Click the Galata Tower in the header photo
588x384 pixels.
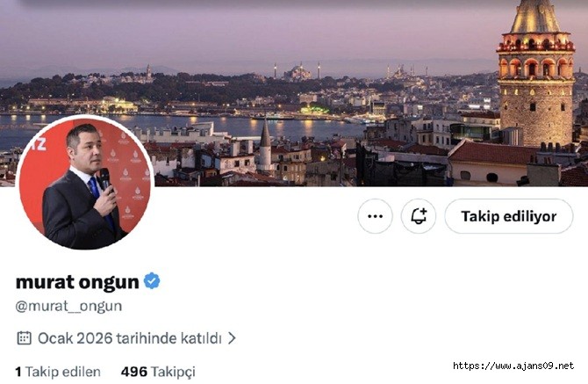[x=535, y=73]
